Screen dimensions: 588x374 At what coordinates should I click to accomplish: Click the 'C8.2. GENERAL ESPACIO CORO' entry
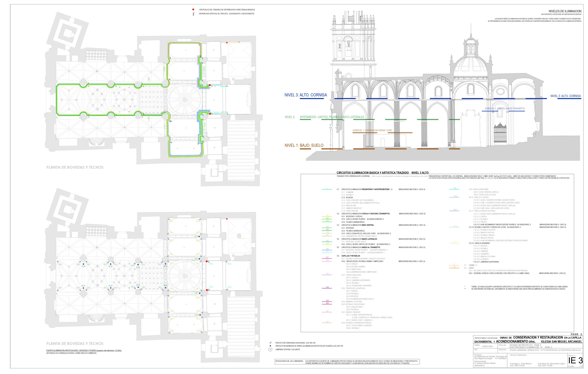[x=499, y=273]
